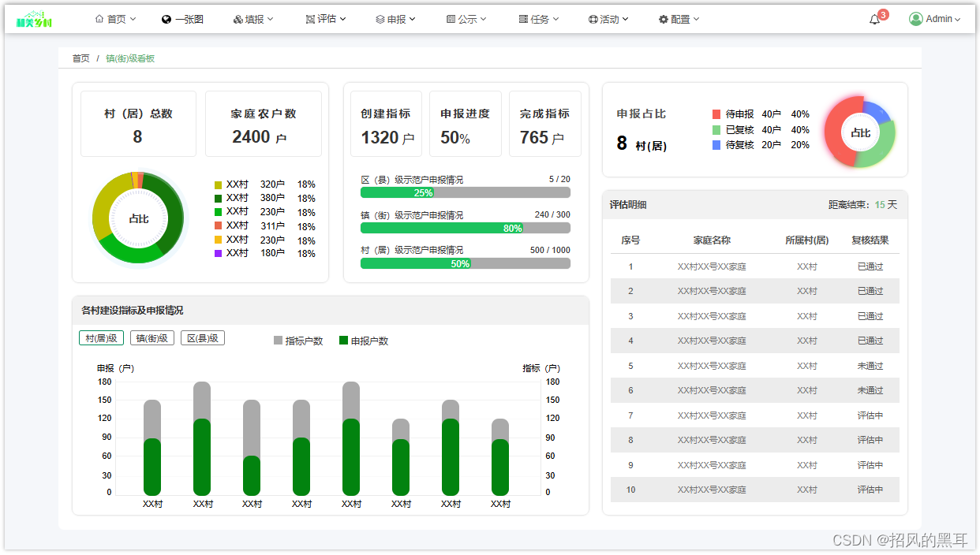The width and height of the screenshot is (980, 555).
Task: Click the cubes icon beside 填报
Action: point(238,19)
